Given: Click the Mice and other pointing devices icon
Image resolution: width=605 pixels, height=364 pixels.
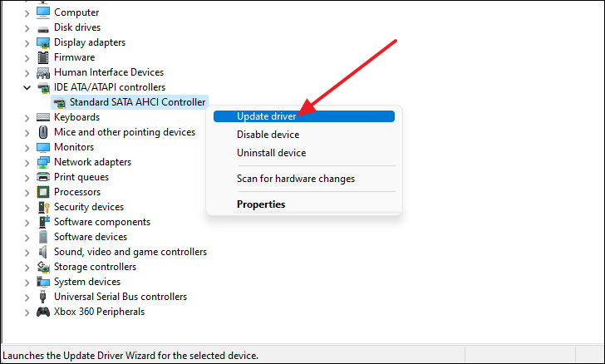Looking at the screenshot, I should pos(43,132).
